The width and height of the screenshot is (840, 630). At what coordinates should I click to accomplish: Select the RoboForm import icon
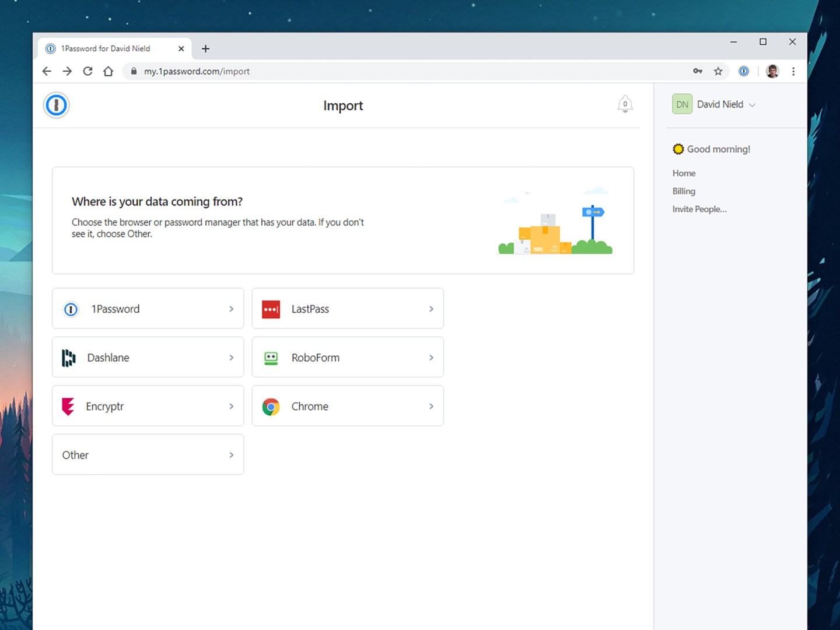click(271, 358)
